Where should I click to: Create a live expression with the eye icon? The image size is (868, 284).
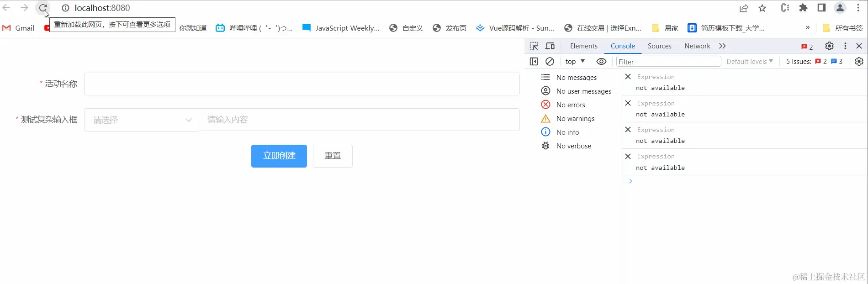tap(601, 62)
